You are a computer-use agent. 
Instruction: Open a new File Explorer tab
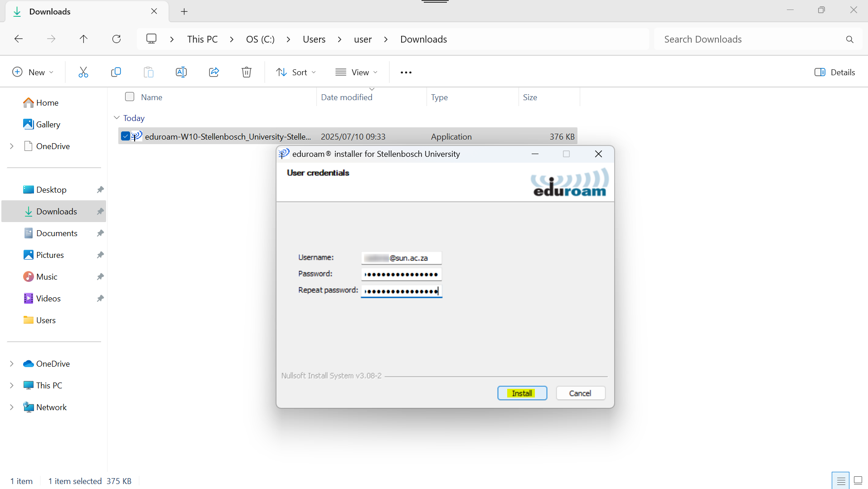[x=184, y=12]
